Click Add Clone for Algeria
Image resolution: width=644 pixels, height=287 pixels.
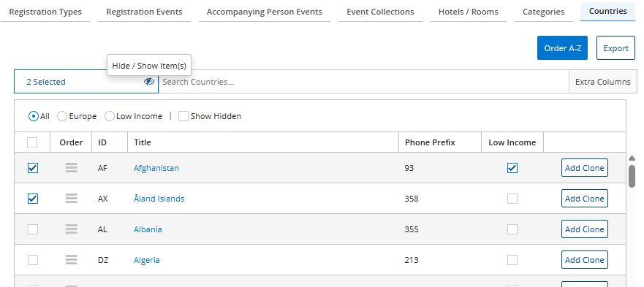coord(585,260)
